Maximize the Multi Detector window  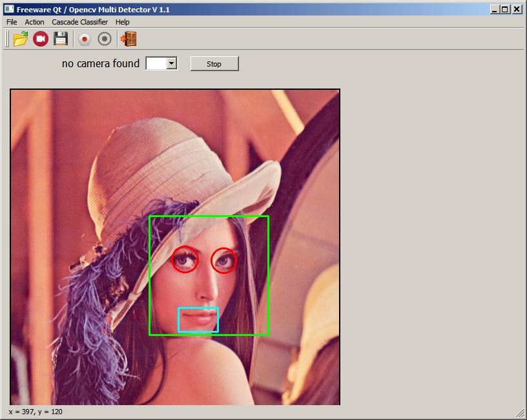click(505, 10)
